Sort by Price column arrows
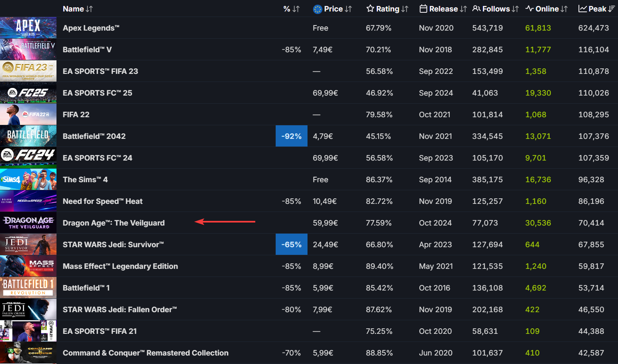Viewport: 618px width, 364px height. pos(348,9)
